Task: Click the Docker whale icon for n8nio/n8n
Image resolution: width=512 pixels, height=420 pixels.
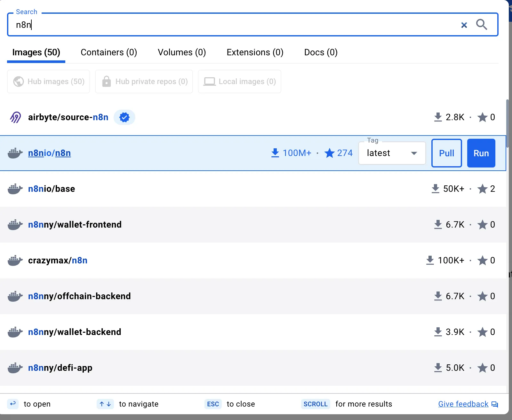Action: (x=15, y=153)
